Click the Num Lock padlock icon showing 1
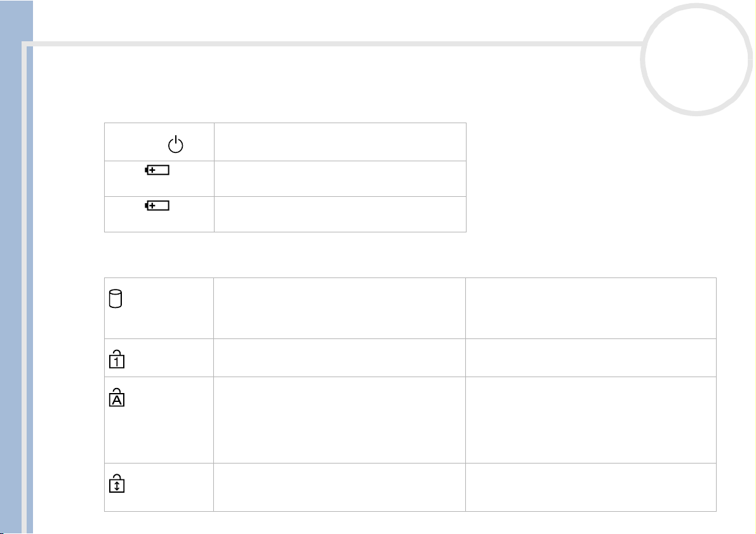756x534 pixels. click(117, 359)
